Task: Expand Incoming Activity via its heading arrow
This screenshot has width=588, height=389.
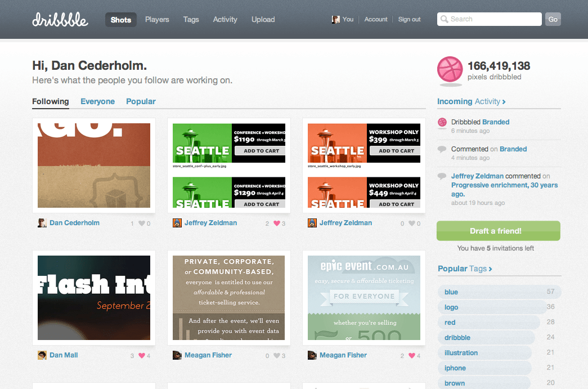Action: point(504,102)
